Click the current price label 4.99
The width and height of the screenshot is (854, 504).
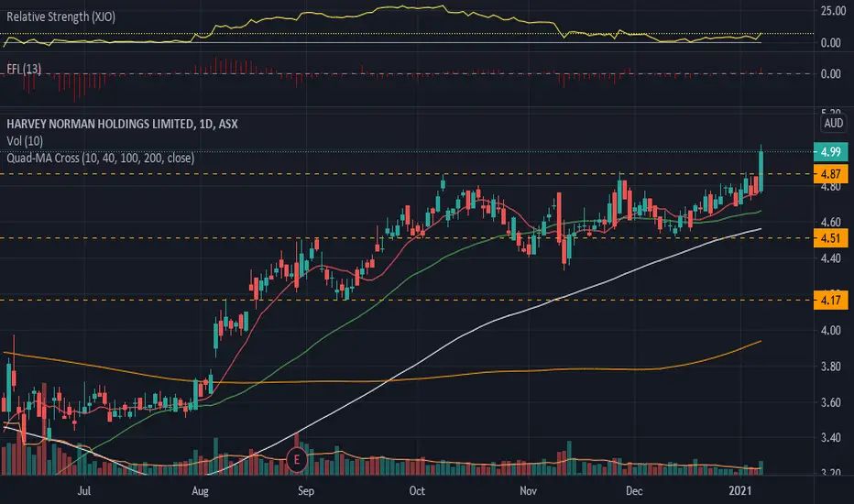(x=830, y=151)
